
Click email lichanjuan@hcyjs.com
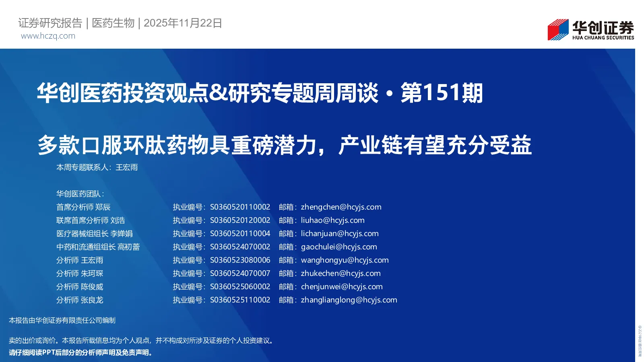pyautogui.click(x=340, y=233)
